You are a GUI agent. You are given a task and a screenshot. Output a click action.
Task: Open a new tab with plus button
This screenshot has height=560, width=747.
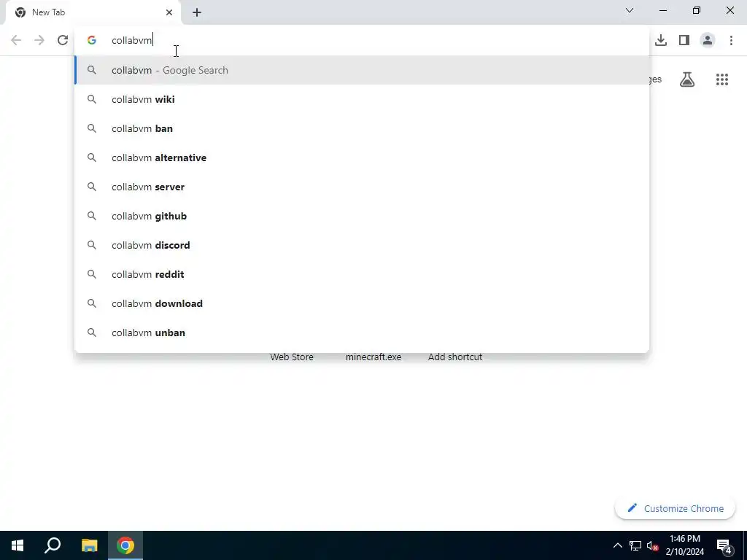[x=197, y=12]
